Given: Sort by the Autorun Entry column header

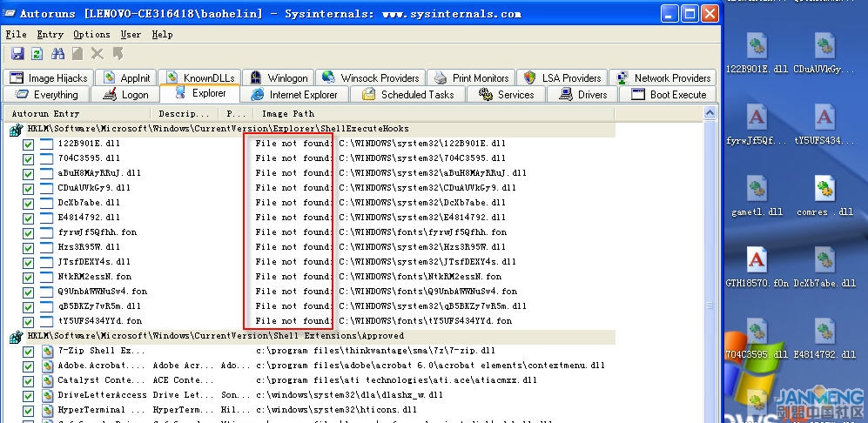Looking at the screenshot, I should (x=77, y=113).
